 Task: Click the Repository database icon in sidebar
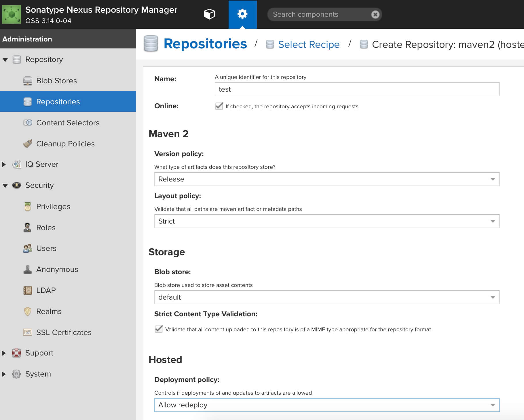(x=17, y=59)
